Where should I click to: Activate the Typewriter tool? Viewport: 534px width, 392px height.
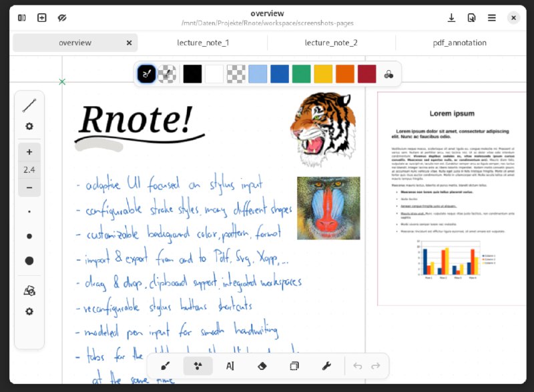pos(230,365)
